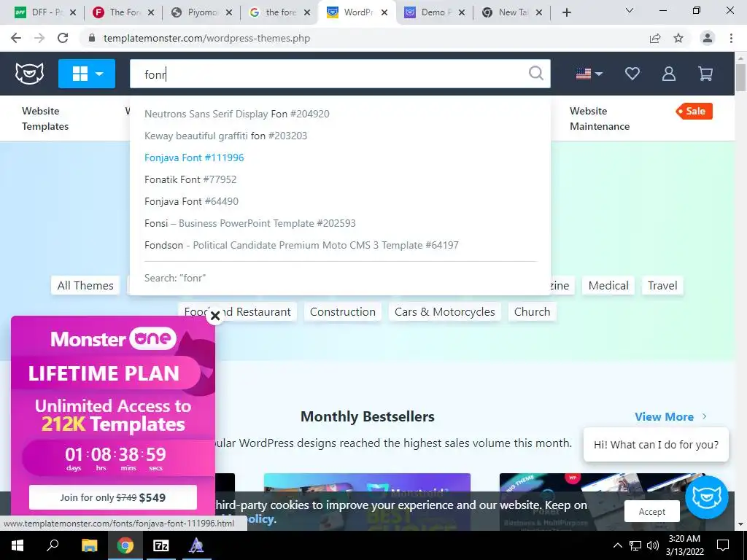This screenshot has height=560, width=747.
Task: Select suggestion Fonjava Font #111996
Action: [x=194, y=157]
